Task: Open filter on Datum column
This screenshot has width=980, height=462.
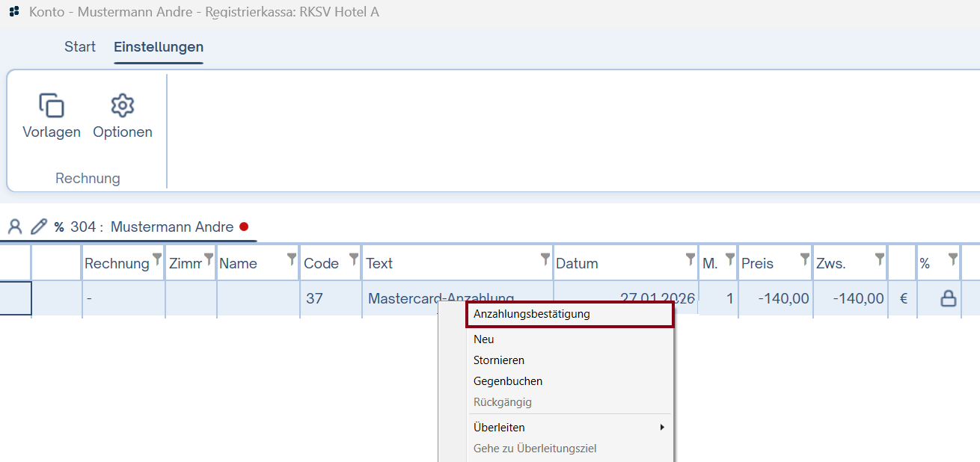Action: point(690,259)
